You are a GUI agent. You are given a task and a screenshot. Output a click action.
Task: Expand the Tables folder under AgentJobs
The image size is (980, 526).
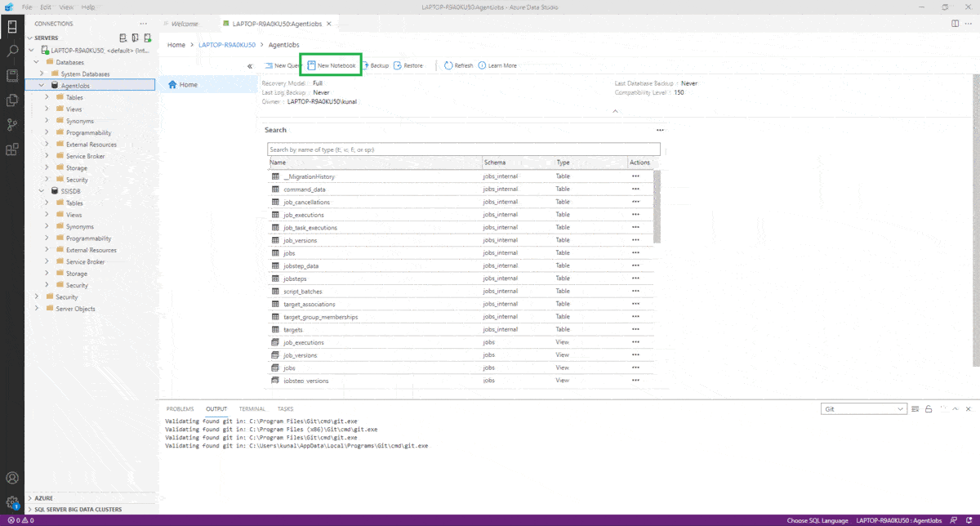pyautogui.click(x=47, y=97)
